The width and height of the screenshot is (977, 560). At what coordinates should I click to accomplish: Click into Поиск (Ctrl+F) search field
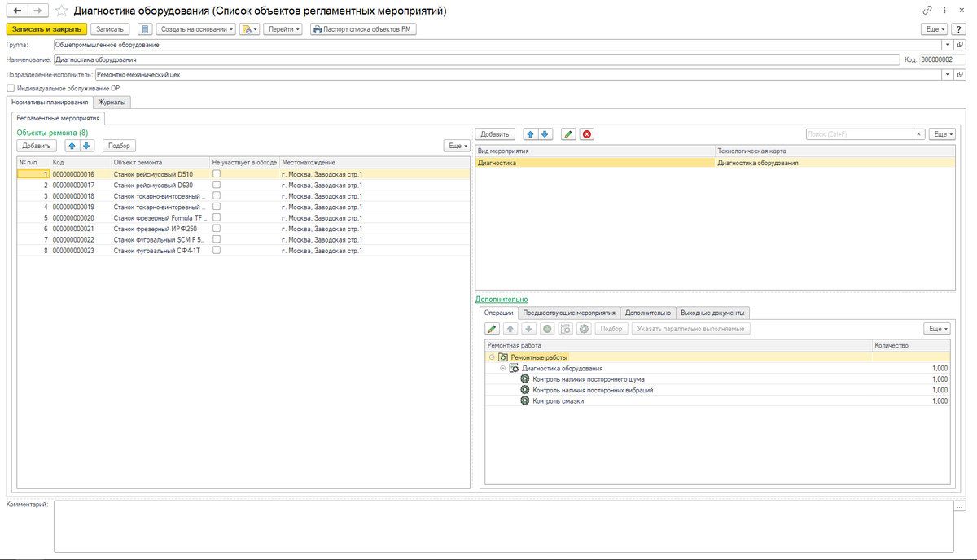click(x=859, y=134)
